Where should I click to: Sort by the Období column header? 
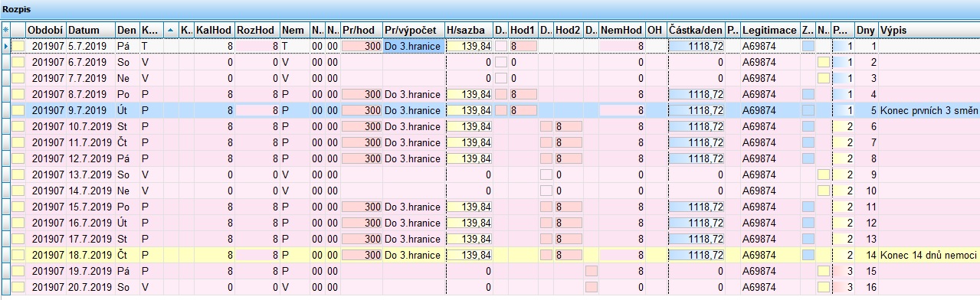pyautogui.click(x=46, y=30)
